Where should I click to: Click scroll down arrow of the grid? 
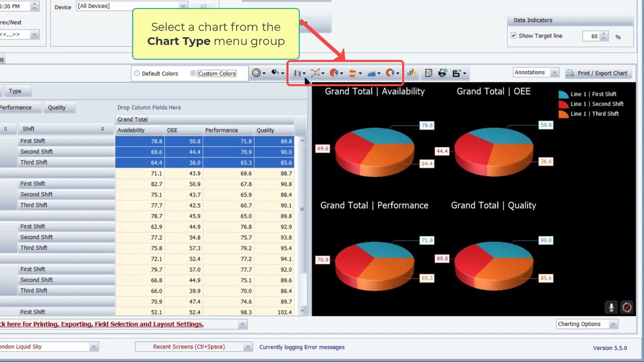[302, 311]
